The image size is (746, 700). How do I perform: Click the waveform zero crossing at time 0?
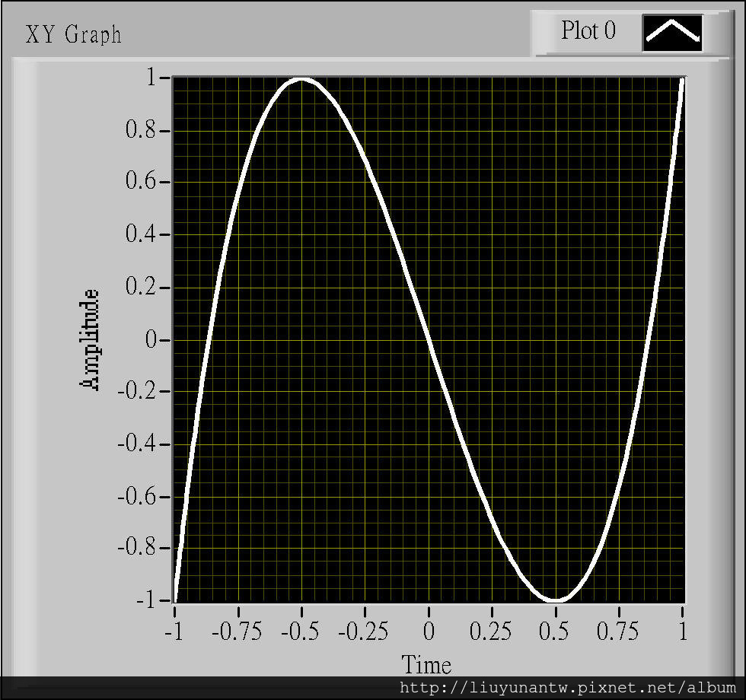click(429, 340)
